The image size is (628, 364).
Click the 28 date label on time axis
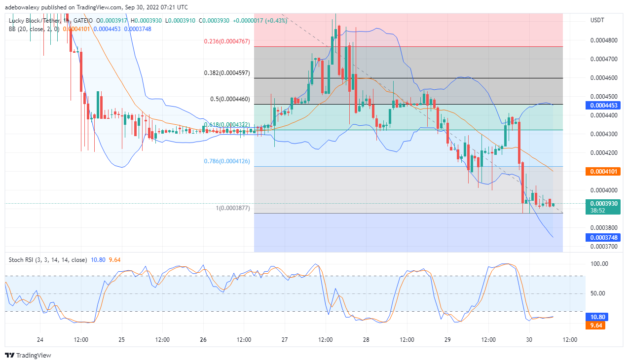click(366, 340)
